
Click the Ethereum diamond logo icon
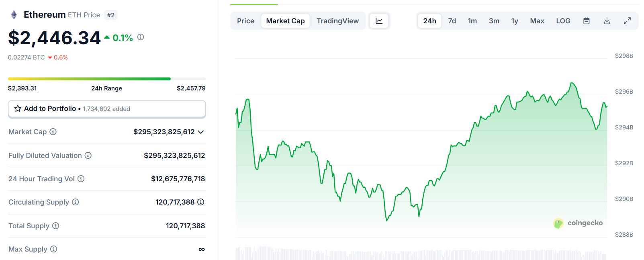point(14,15)
